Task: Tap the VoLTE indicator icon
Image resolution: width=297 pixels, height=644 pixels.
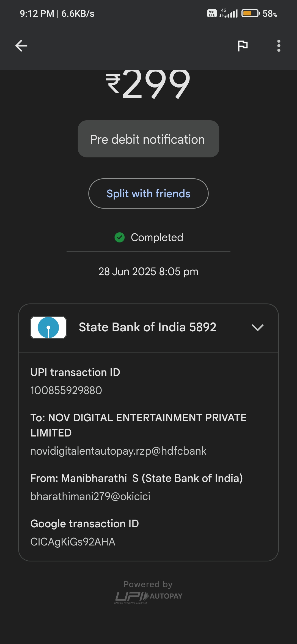Action: [212, 13]
